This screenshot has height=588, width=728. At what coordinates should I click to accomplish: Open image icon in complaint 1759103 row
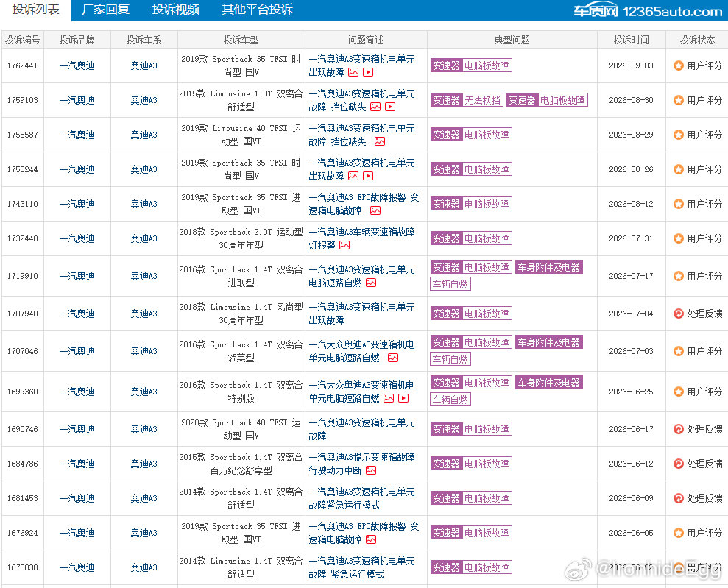point(375,107)
